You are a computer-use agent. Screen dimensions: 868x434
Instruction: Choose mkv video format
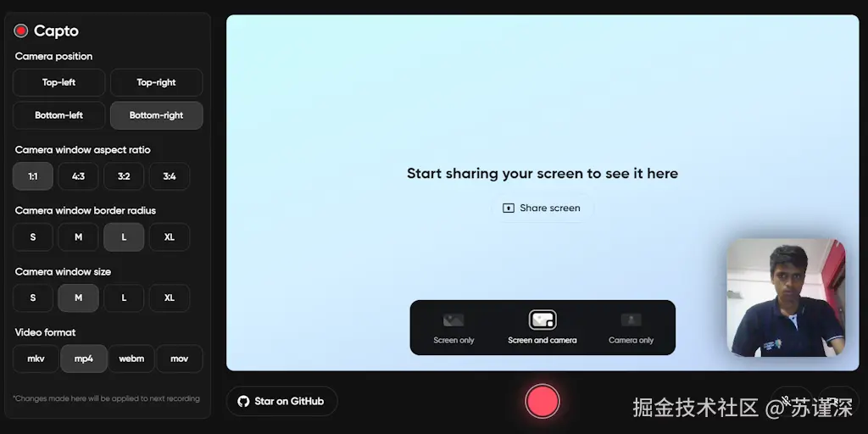point(36,359)
